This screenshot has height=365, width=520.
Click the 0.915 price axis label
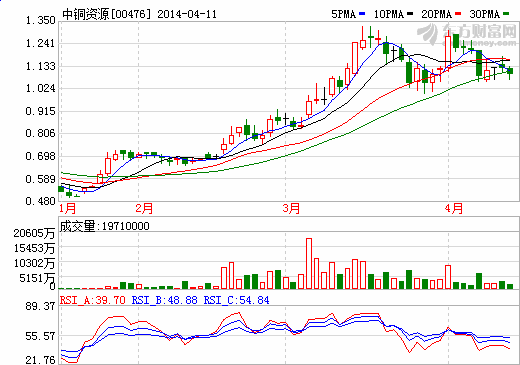[41, 111]
